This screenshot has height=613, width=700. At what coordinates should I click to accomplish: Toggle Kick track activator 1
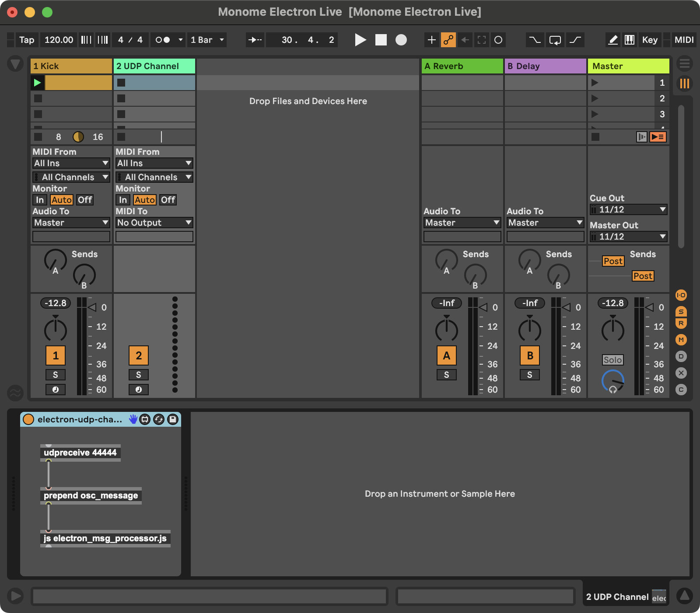click(56, 355)
